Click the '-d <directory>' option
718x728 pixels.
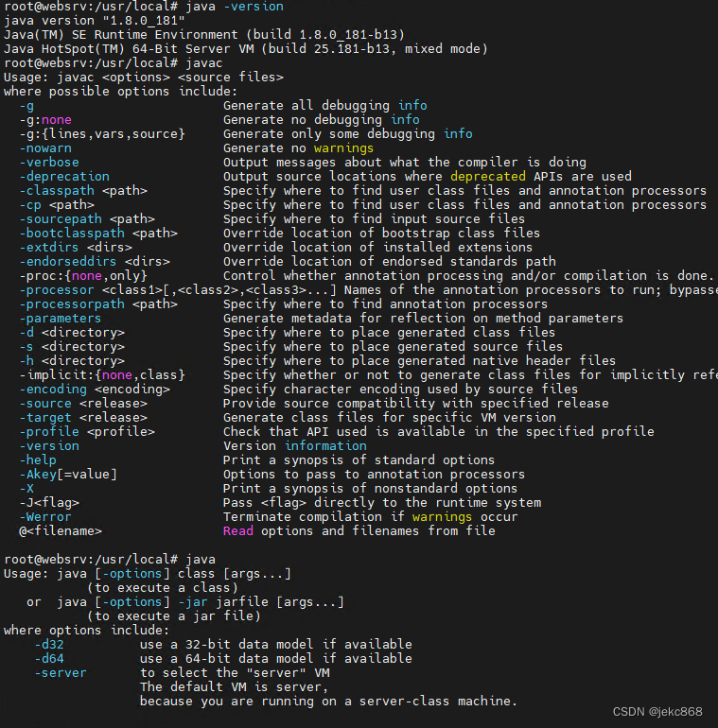coord(72,333)
